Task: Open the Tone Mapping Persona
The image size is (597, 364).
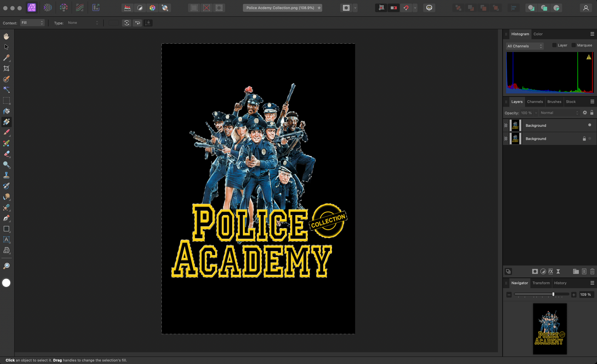Action: 80,8
